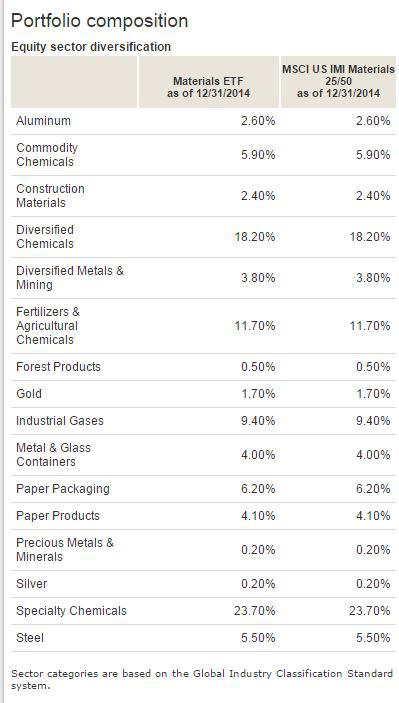Click the Commodity Chemicals sector label
Image resolution: width=399 pixels, height=703 pixels.
pos(47,155)
